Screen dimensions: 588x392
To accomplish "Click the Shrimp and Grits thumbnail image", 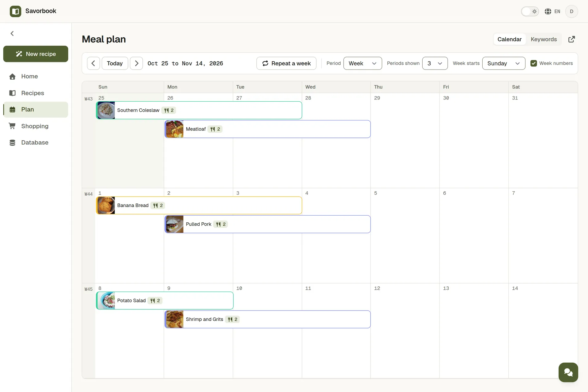I will point(175,319).
